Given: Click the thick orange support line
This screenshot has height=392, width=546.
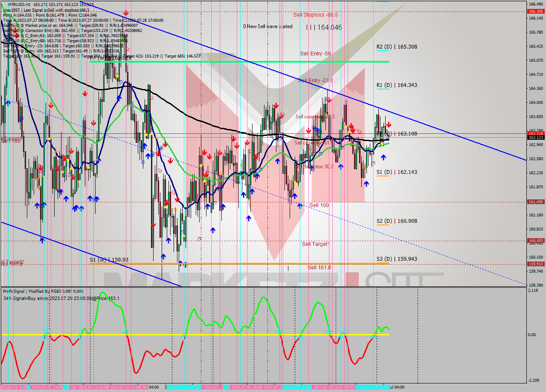Looking at the screenshot, I should [x=239, y=264].
